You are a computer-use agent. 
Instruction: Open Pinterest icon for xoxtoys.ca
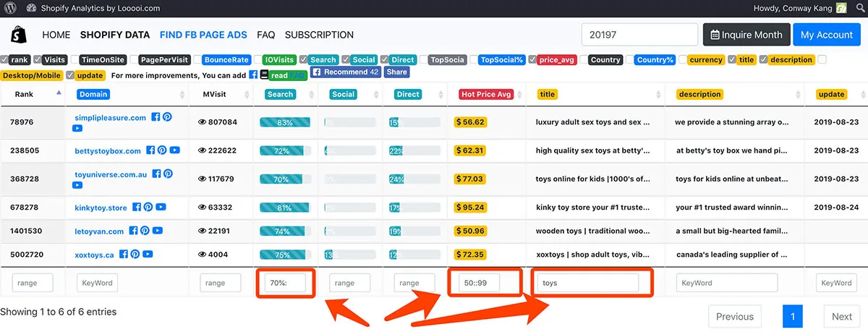click(x=135, y=255)
